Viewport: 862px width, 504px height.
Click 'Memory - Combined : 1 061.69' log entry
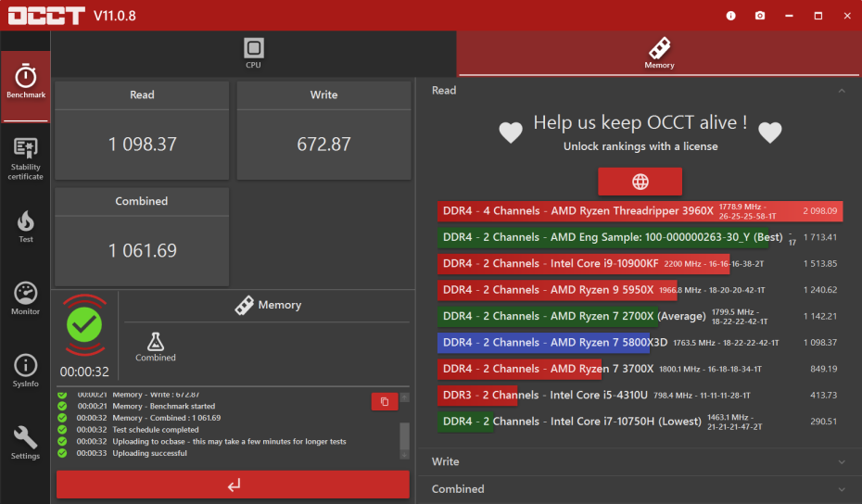[x=167, y=418]
